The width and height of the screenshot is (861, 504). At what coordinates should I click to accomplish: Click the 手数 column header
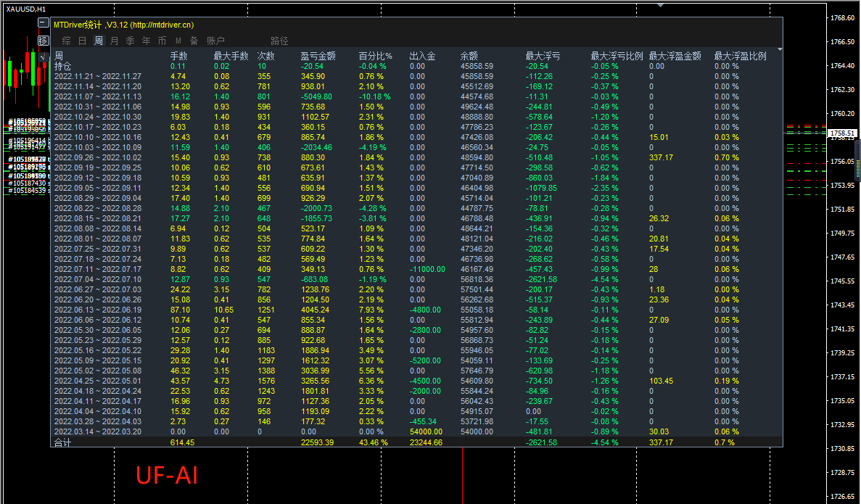click(179, 56)
